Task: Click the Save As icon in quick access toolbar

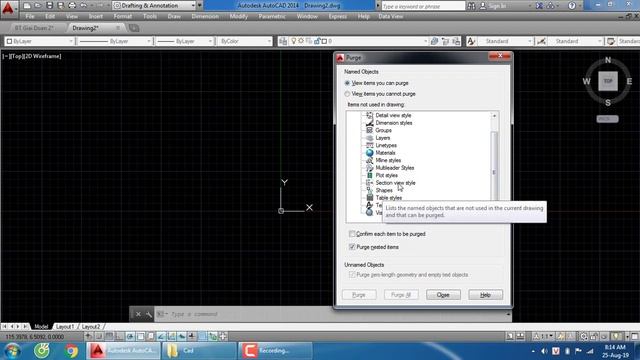Action: [60, 6]
